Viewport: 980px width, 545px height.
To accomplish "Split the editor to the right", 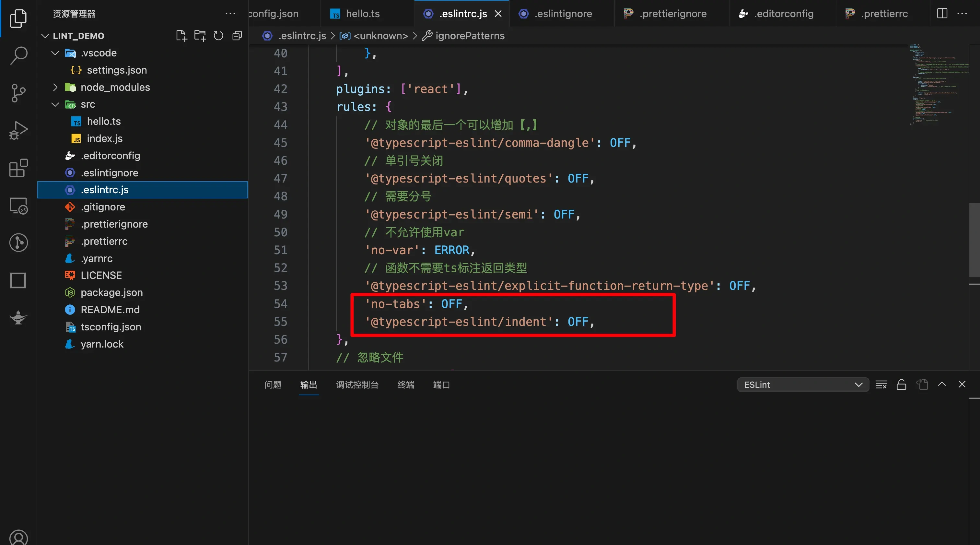I will coord(942,14).
